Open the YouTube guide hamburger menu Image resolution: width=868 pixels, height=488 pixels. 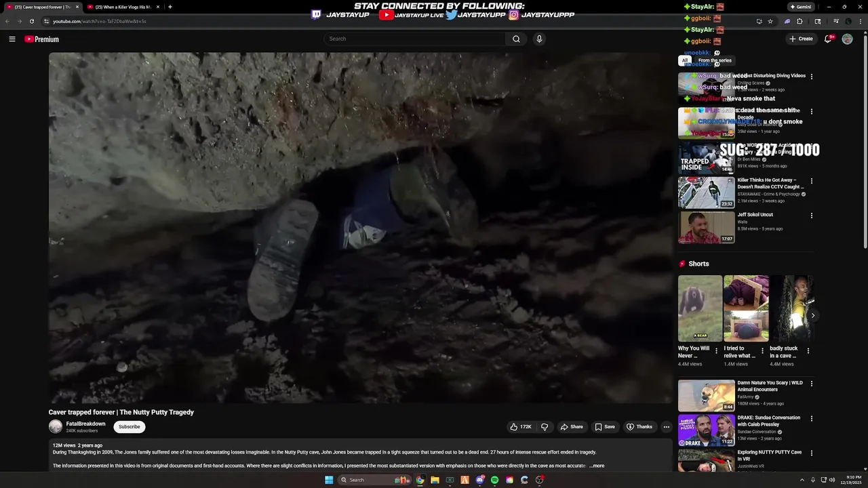12,39
